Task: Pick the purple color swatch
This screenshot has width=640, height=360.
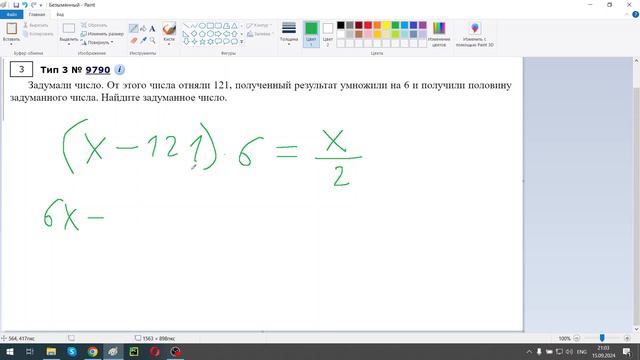Action: (422, 25)
